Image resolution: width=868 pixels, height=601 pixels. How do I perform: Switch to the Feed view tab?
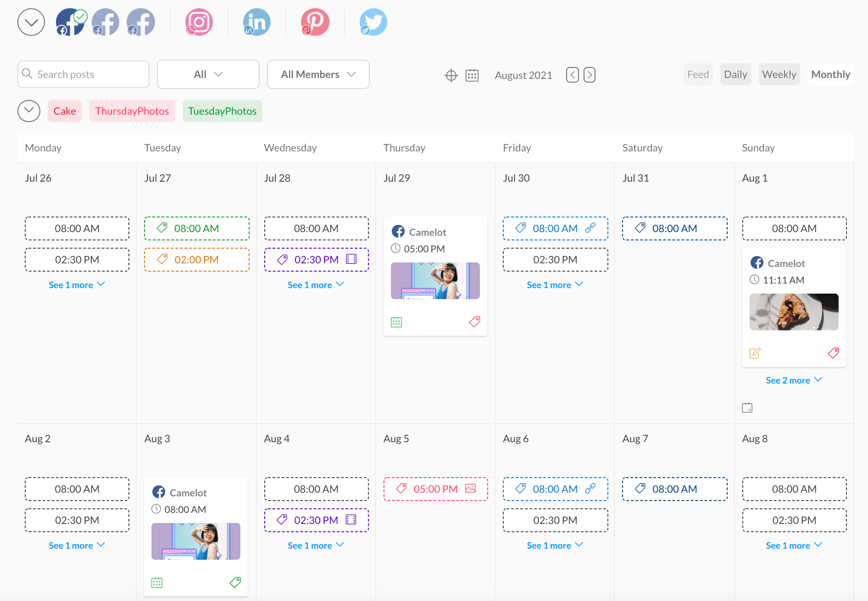[x=697, y=74]
